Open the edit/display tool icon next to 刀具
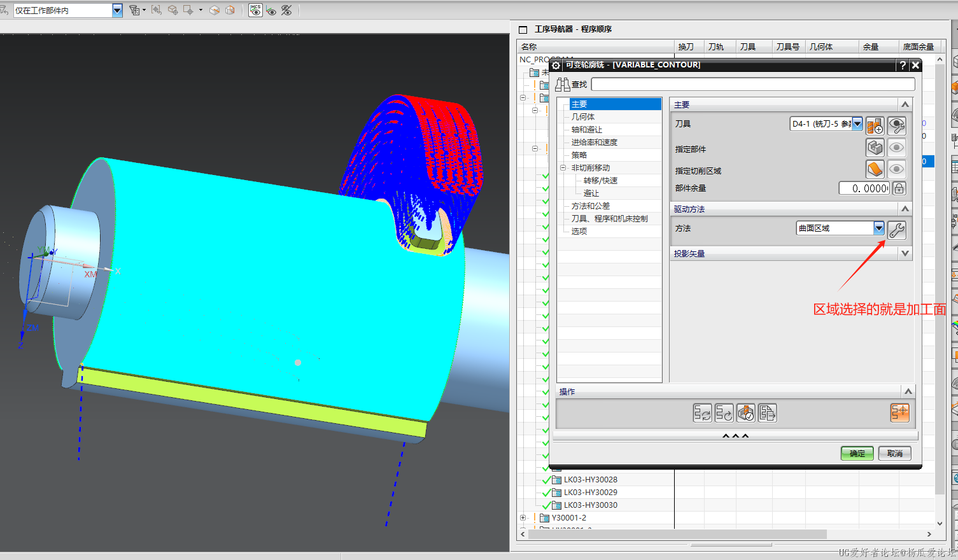The height and width of the screenshot is (560, 958). (x=896, y=125)
